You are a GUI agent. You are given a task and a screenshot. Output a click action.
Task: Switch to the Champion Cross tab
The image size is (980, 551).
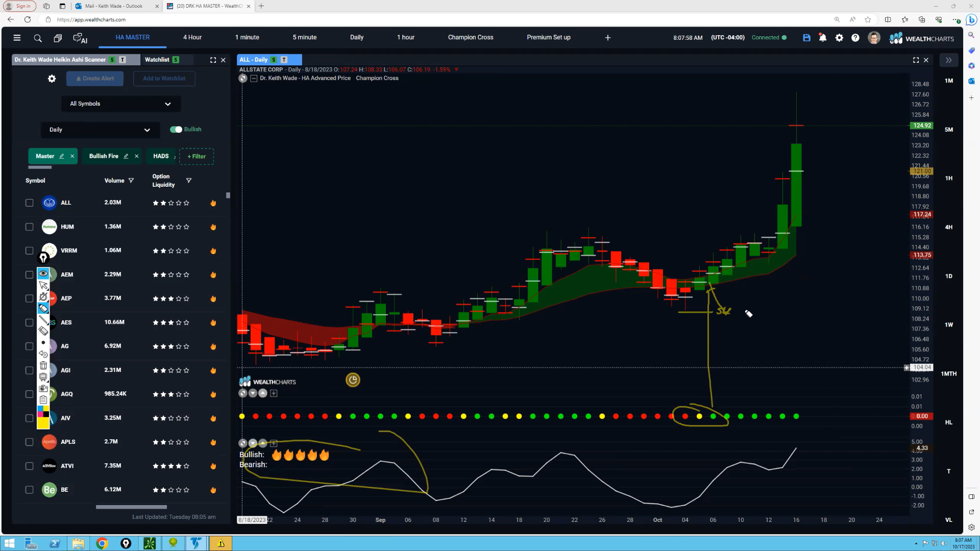coord(471,38)
